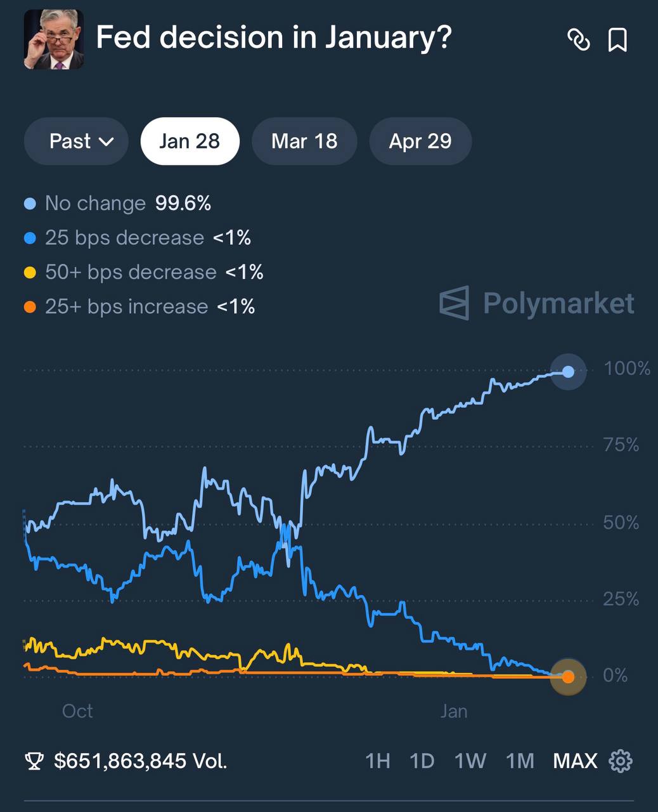The height and width of the screenshot is (812, 658).
Task: Select the Jan 28 tab
Action: pos(190,141)
